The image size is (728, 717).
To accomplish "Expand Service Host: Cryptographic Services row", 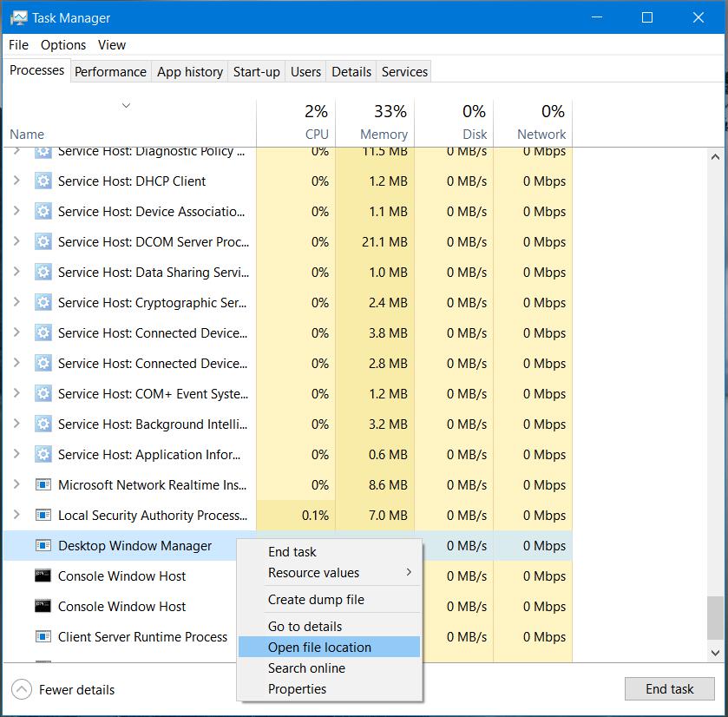I will click(16, 302).
